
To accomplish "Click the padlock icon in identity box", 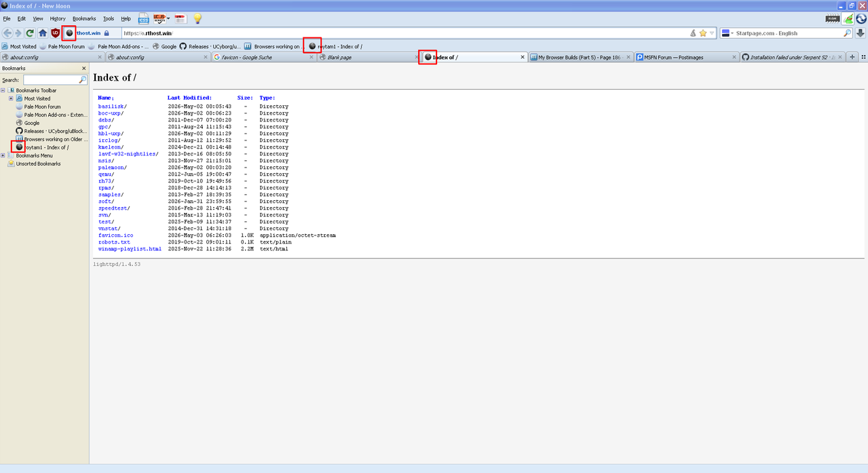I will [x=107, y=33].
